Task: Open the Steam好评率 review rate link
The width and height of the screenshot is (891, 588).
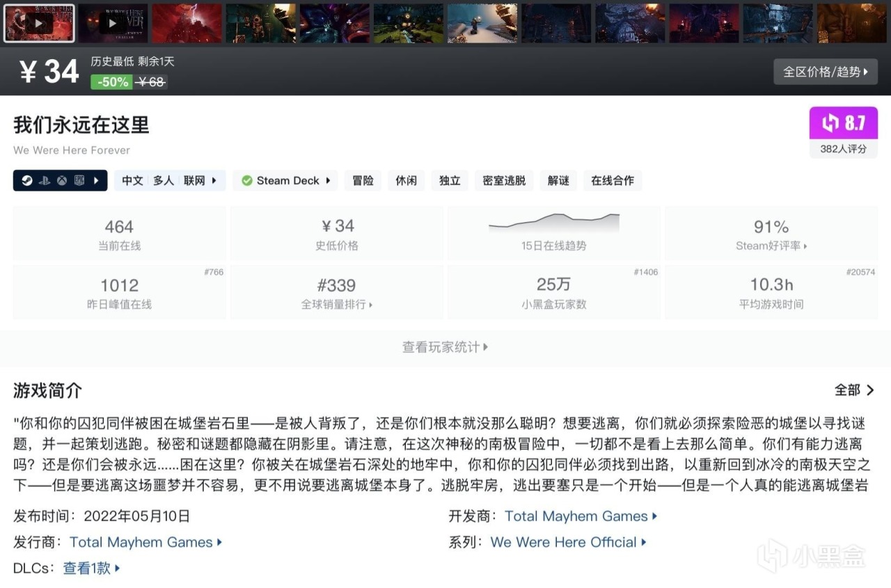Action: coord(771,246)
